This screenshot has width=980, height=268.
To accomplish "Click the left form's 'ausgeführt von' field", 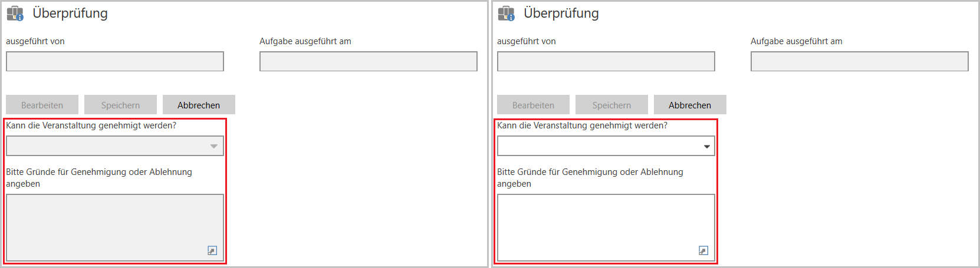I will pos(115,61).
